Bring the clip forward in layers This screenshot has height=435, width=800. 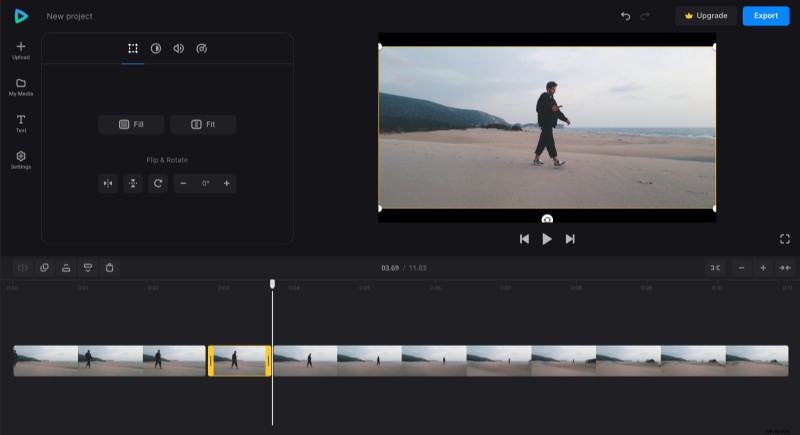point(66,268)
